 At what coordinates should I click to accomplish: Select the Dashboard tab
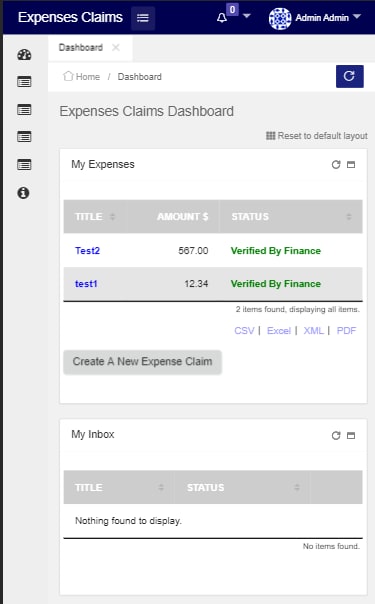[80, 47]
